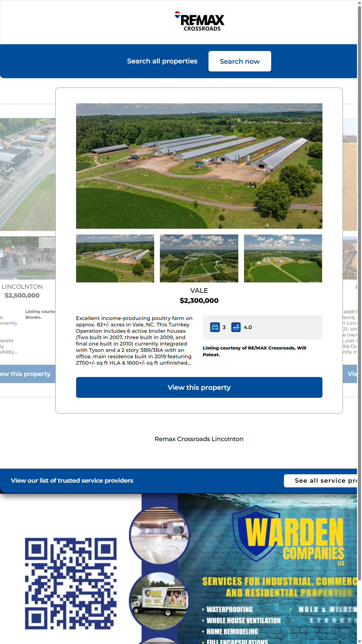Open the main aerial photo of poultry farm
This screenshot has height=644, width=362.
click(x=199, y=166)
